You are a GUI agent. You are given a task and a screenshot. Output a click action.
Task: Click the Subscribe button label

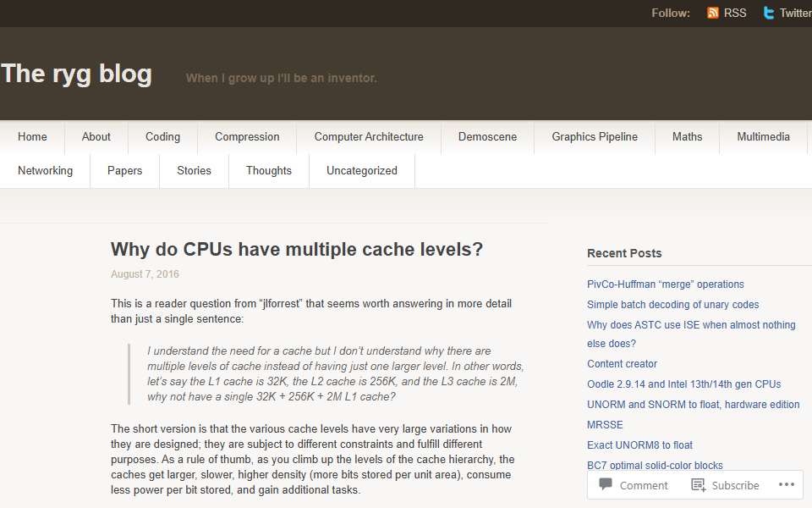pos(735,485)
